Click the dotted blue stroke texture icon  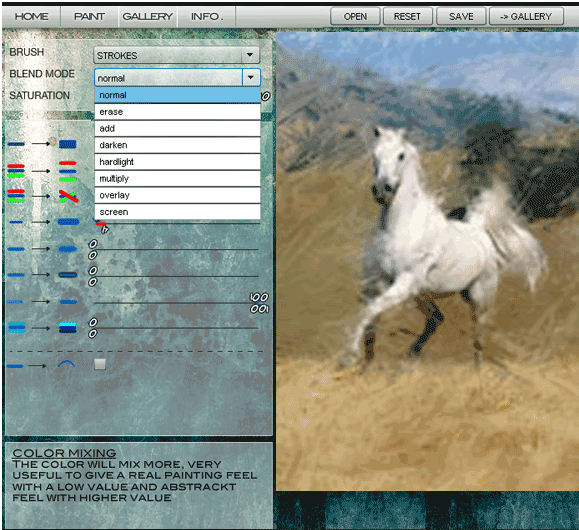[68, 222]
